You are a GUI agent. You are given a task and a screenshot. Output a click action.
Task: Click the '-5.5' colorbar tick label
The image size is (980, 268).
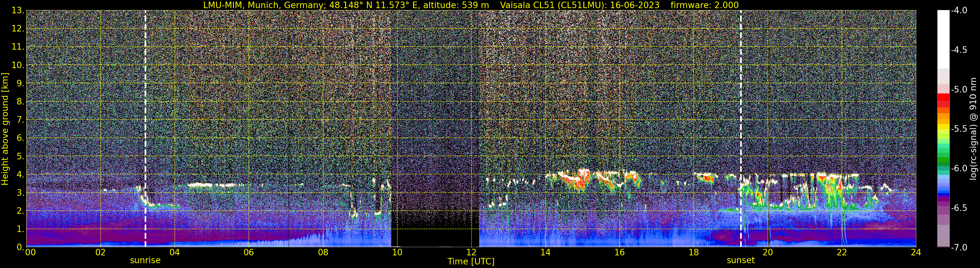(x=959, y=129)
